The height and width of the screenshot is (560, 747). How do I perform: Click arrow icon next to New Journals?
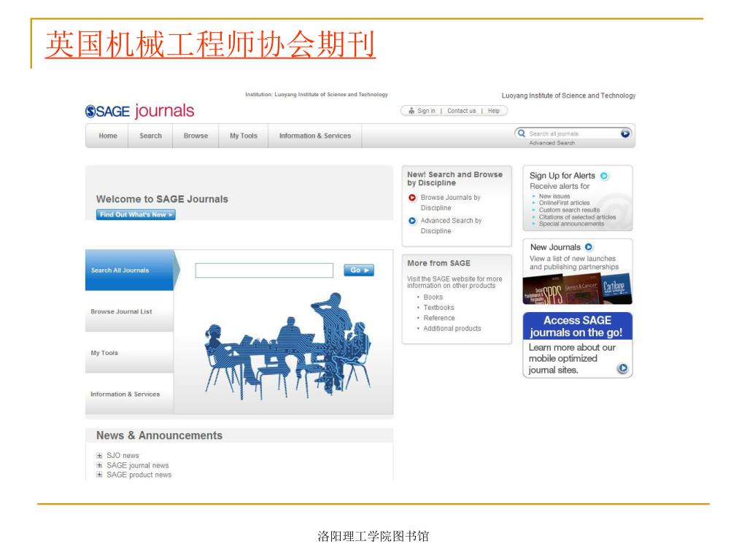589,247
